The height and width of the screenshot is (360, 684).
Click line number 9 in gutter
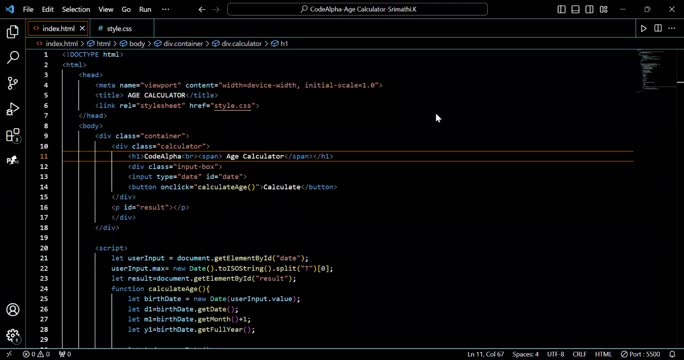pyautogui.click(x=46, y=136)
